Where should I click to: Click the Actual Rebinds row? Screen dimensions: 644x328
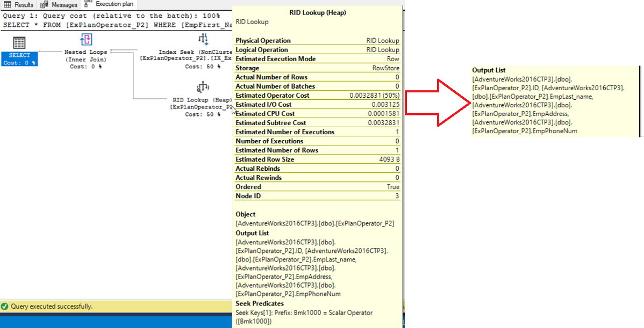click(x=318, y=169)
